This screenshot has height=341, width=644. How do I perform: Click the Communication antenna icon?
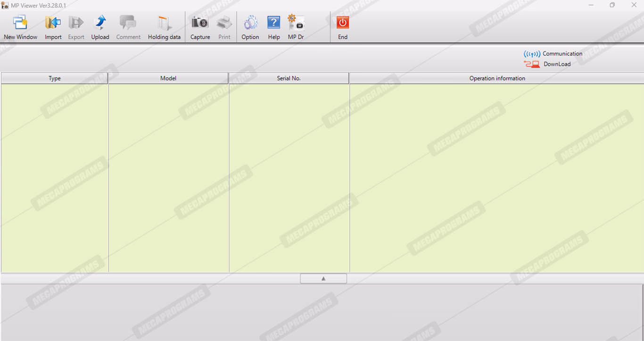click(532, 54)
